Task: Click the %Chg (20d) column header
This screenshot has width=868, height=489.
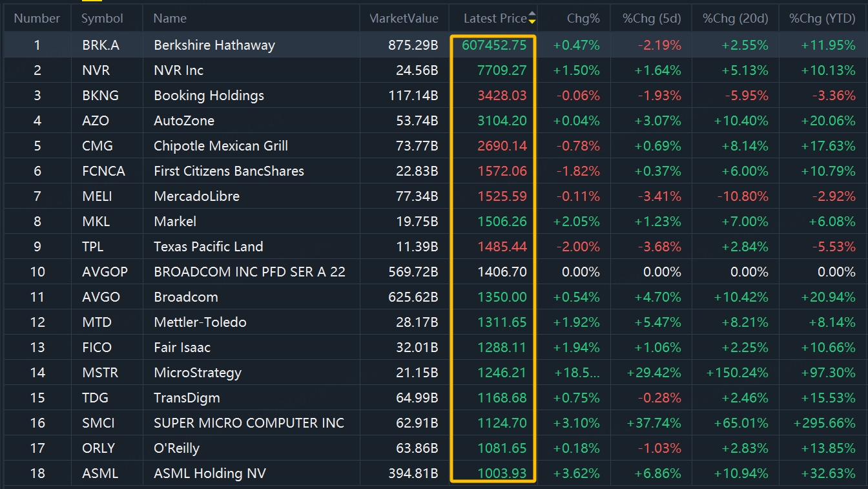Action: click(x=735, y=19)
